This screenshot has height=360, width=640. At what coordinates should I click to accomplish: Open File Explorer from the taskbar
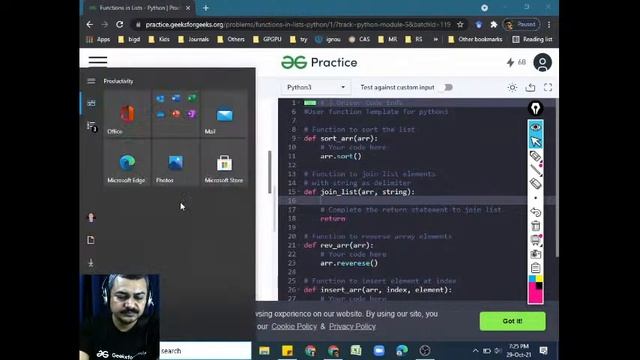[x=264, y=351]
